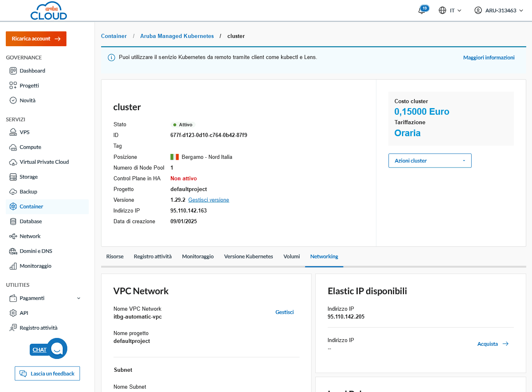Open Domini e DNS section
Screen dimensions: 532x392
point(35,251)
